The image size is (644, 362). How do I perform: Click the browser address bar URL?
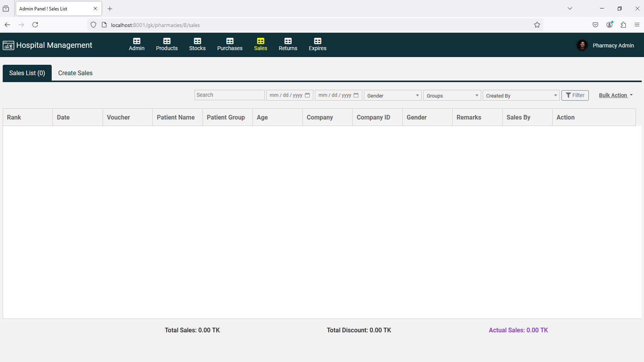[156, 25]
